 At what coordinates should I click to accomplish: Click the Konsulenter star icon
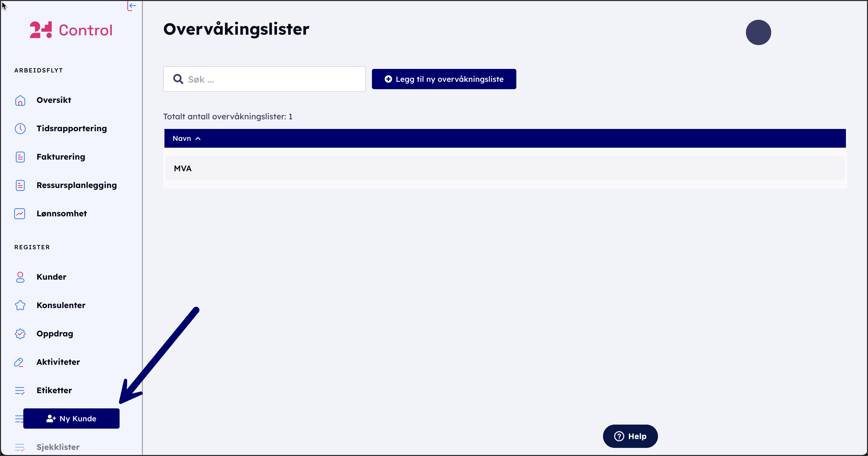click(20, 305)
